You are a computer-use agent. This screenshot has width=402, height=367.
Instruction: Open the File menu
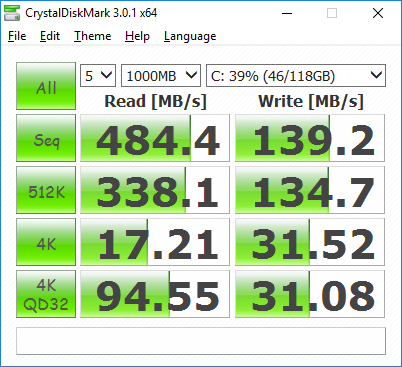pos(17,36)
